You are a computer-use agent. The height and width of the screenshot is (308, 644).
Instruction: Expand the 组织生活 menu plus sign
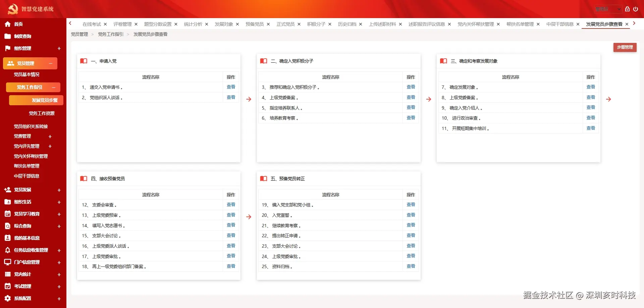click(x=59, y=202)
